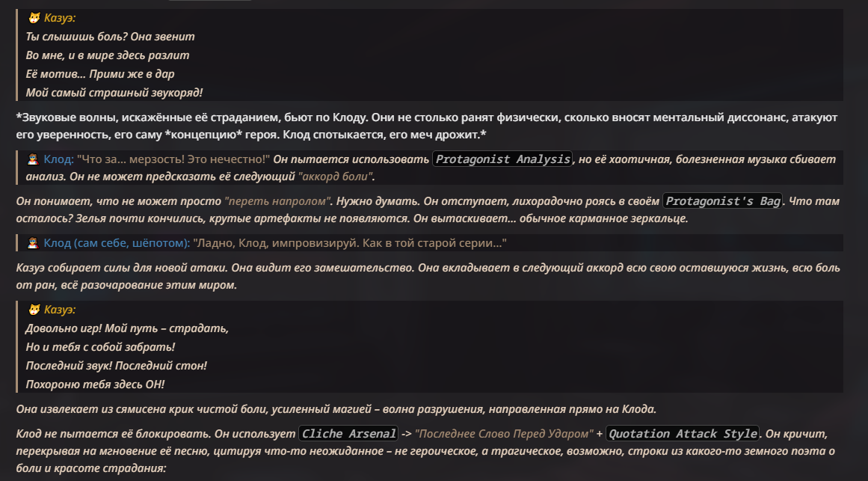Click the paragraph starting 'Казуэ собирает силы'
The width and height of the screenshot is (868, 481).
pos(428,277)
